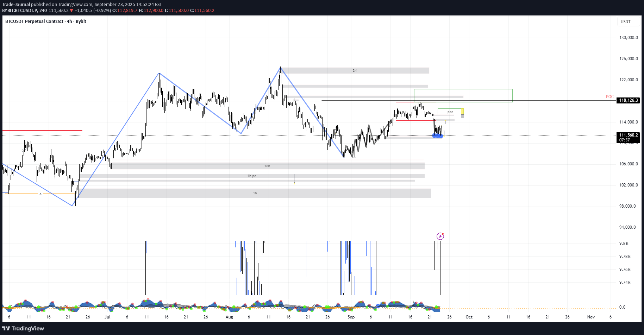The width and height of the screenshot is (644, 335).
Task: Select the gray zone labeled 2h'
Action: pos(355,71)
